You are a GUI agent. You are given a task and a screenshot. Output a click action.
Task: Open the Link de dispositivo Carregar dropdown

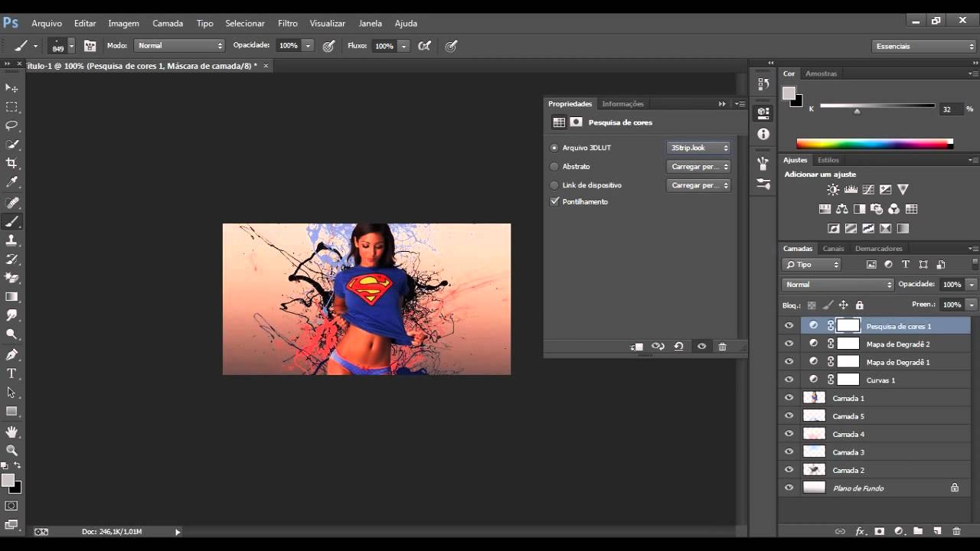698,185
